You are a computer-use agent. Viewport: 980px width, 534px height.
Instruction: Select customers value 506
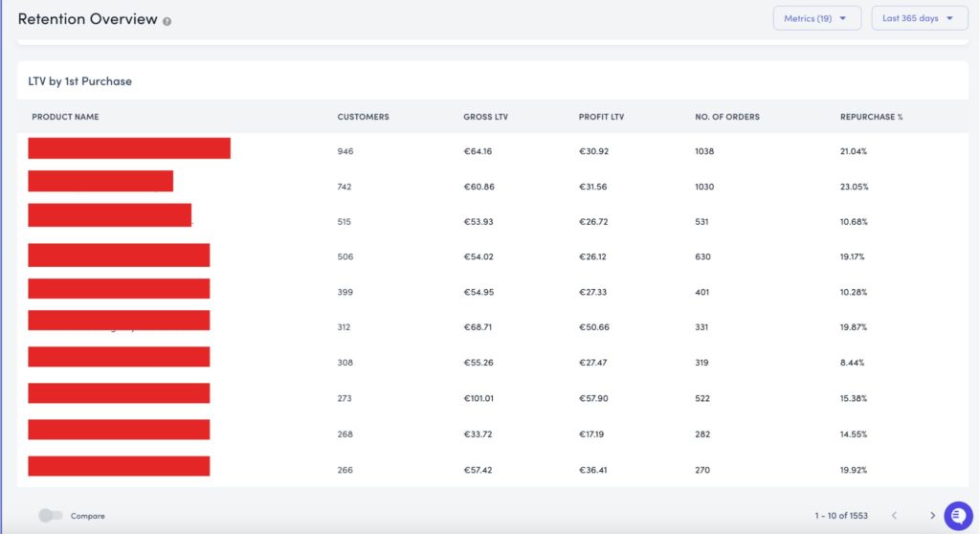(345, 256)
